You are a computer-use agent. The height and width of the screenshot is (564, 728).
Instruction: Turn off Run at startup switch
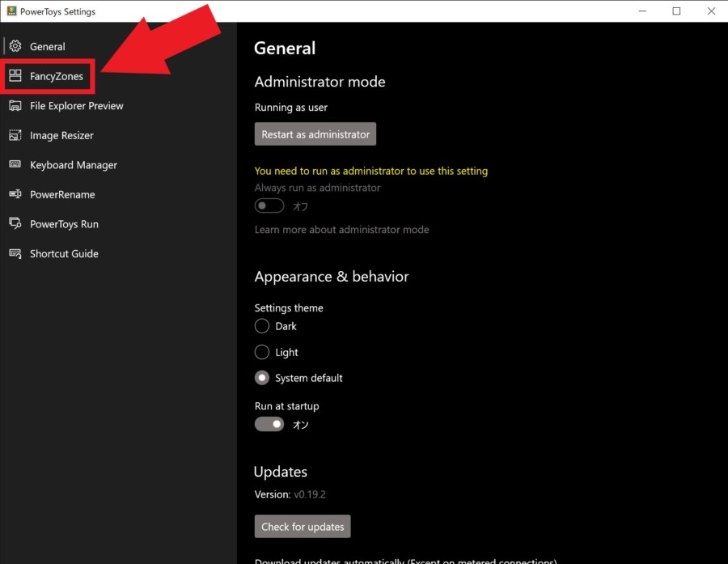coord(269,424)
